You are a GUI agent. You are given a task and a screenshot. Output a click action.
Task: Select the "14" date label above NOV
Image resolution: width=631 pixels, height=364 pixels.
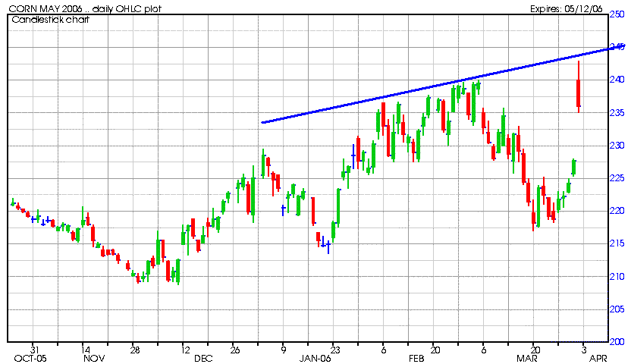(84, 350)
